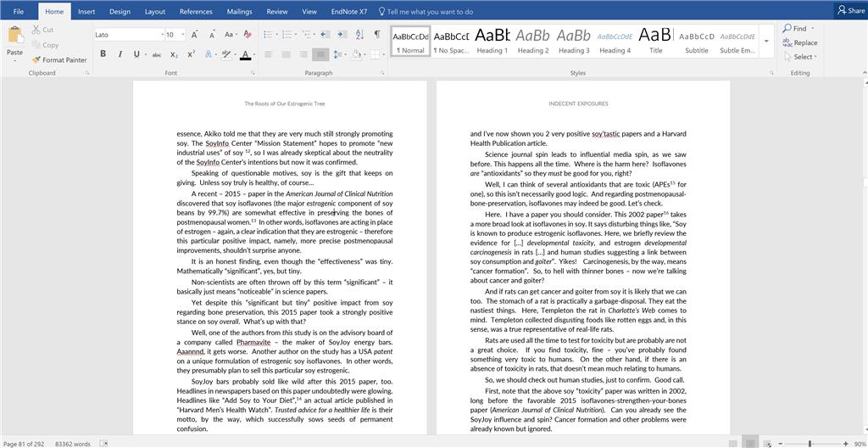Open the Paragraph dialog launcher
This screenshot has width=868, height=448.
click(382, 73)
